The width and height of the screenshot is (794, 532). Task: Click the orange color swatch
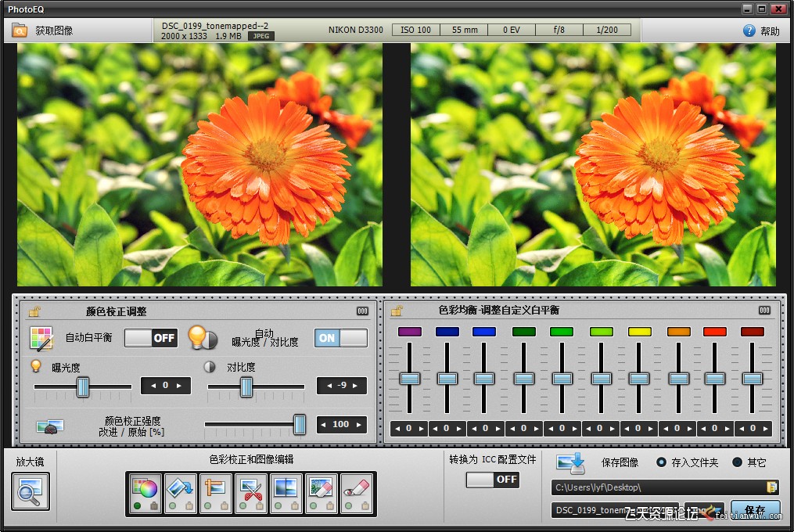[x=678, y=332]
